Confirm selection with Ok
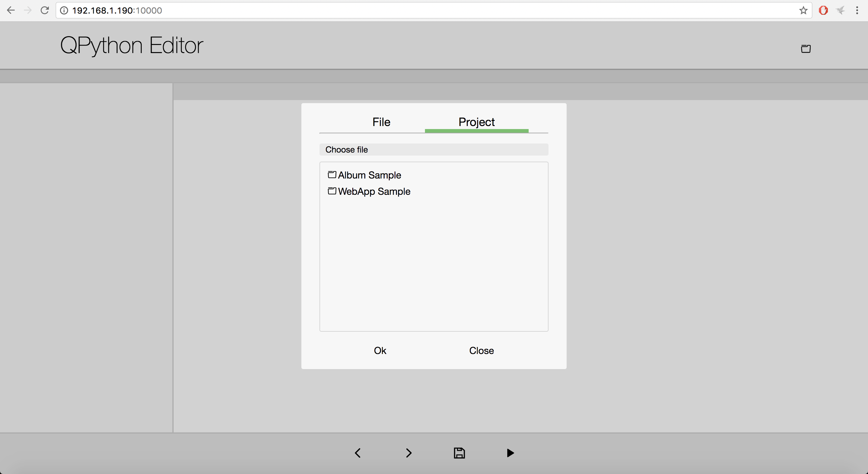 coord(380,350)
